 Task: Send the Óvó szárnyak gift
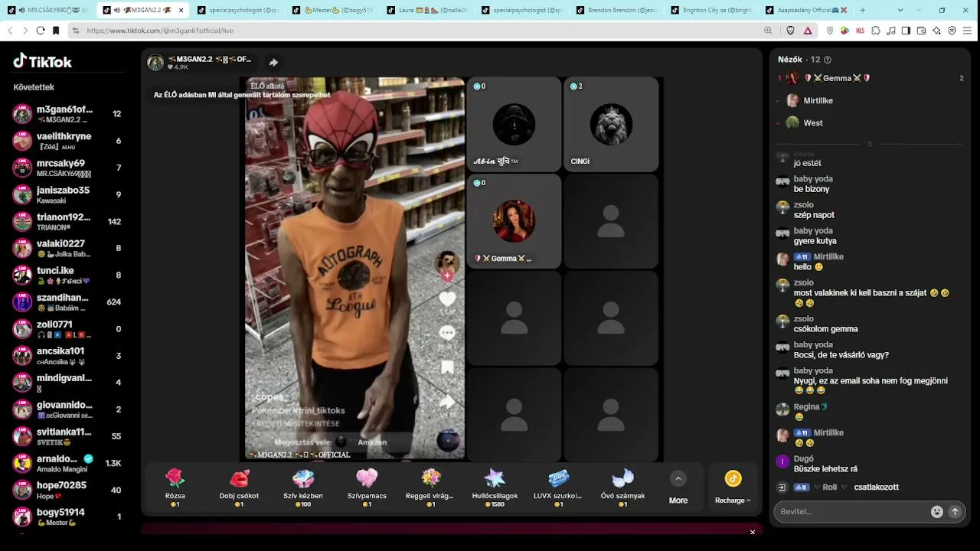622,487
